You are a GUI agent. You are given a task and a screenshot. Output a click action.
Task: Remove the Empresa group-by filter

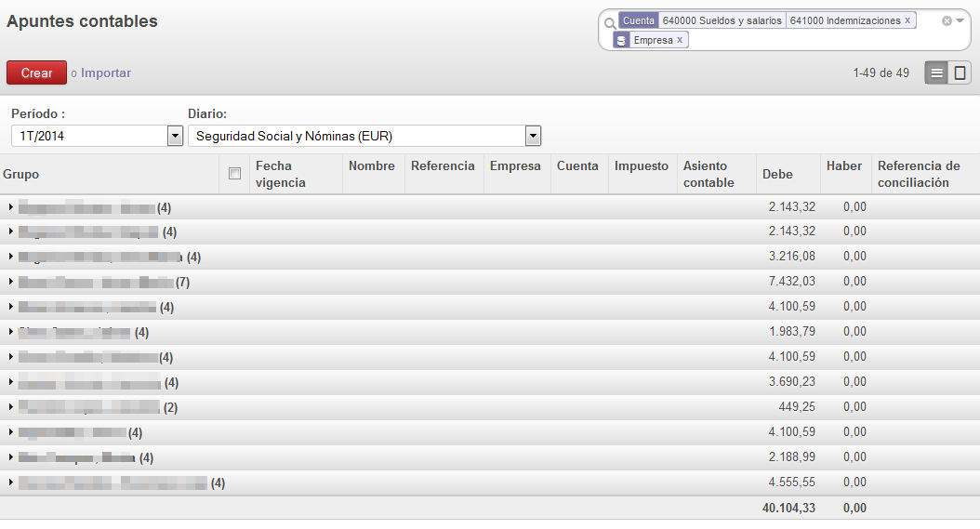tap(680, 40)
